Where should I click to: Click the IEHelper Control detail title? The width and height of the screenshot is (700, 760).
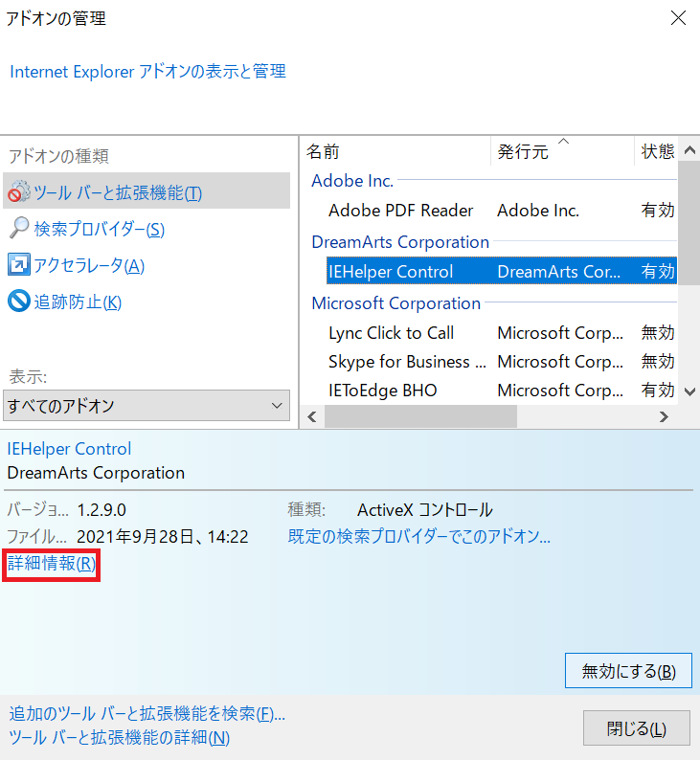point(69,449)
